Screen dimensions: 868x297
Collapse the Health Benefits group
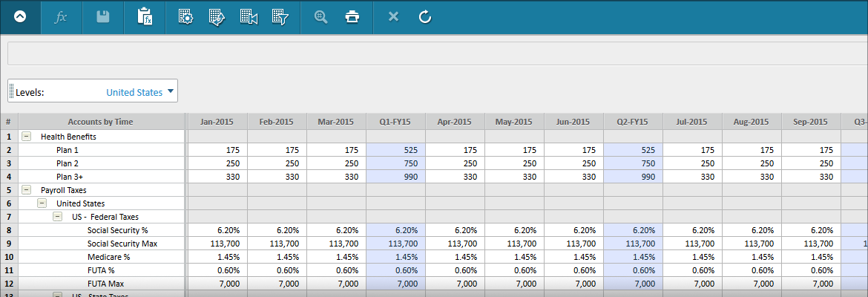click(26, 137)
